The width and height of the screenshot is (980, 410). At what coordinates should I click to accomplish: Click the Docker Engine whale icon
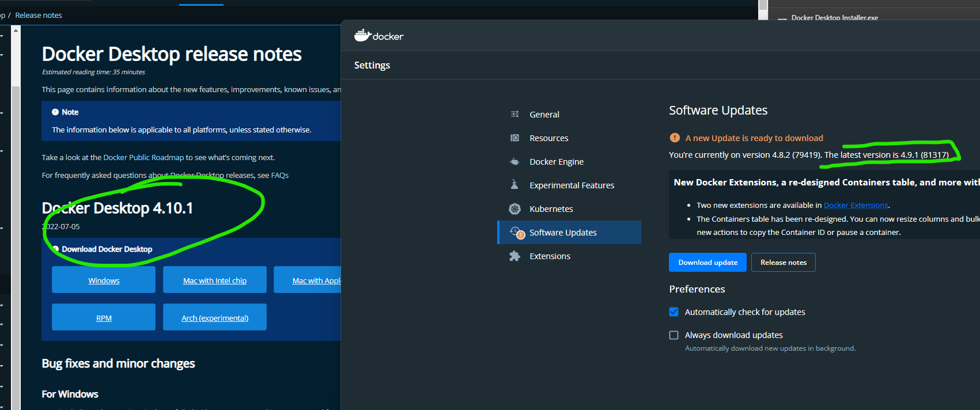click(514, 161)
